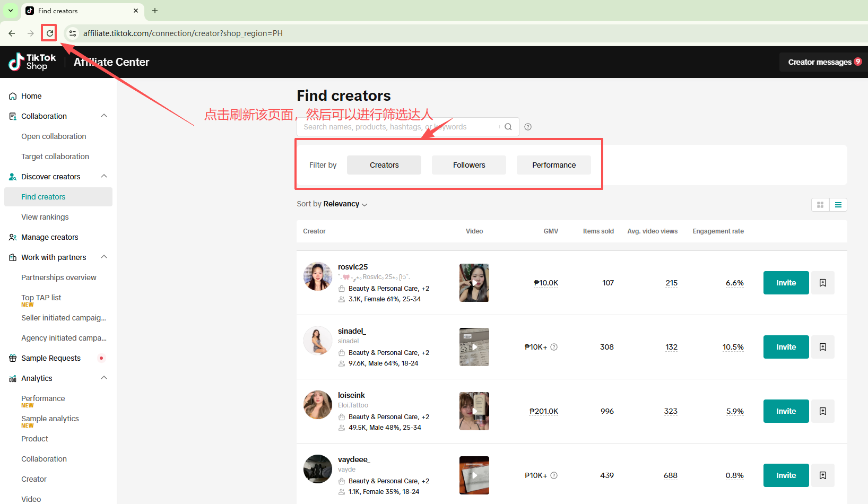
Task: Open View rankings in sidebar
Action: [45, 217]
